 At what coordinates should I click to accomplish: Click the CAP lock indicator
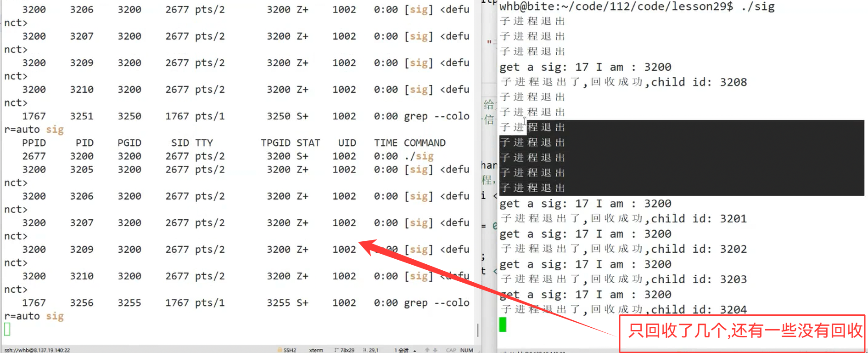451,350
